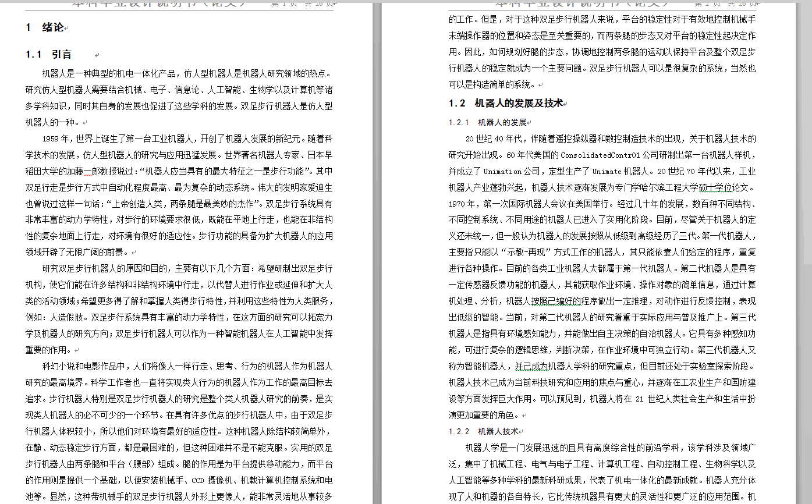This screenshot has height=504, width=812.
Task: Click the quote "上帝创造人类"
Action: [x=137, y=204]
